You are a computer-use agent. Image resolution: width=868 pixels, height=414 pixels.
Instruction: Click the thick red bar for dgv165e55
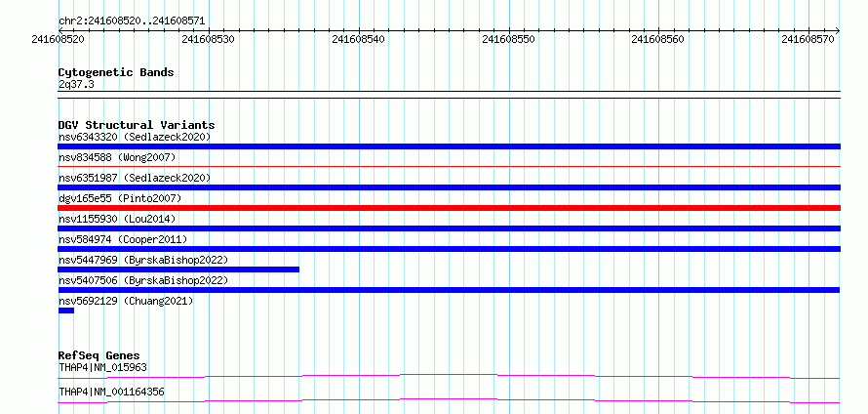(449, 208)
